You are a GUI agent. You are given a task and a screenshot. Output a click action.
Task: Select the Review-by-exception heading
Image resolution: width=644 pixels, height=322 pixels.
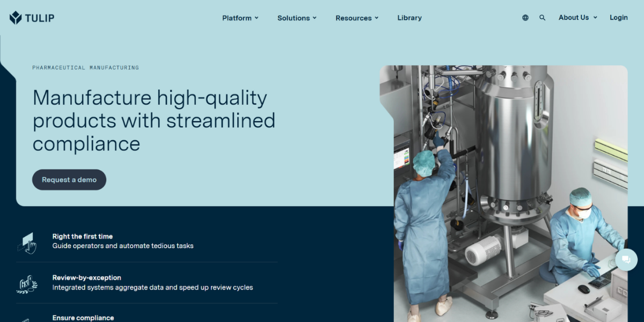pos(87,277)
